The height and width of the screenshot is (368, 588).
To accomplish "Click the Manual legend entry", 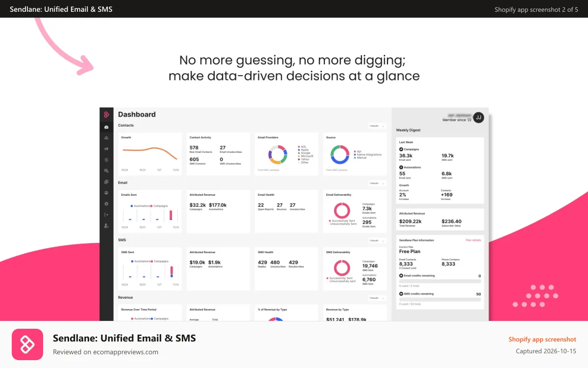I will [x=360, y=158].
